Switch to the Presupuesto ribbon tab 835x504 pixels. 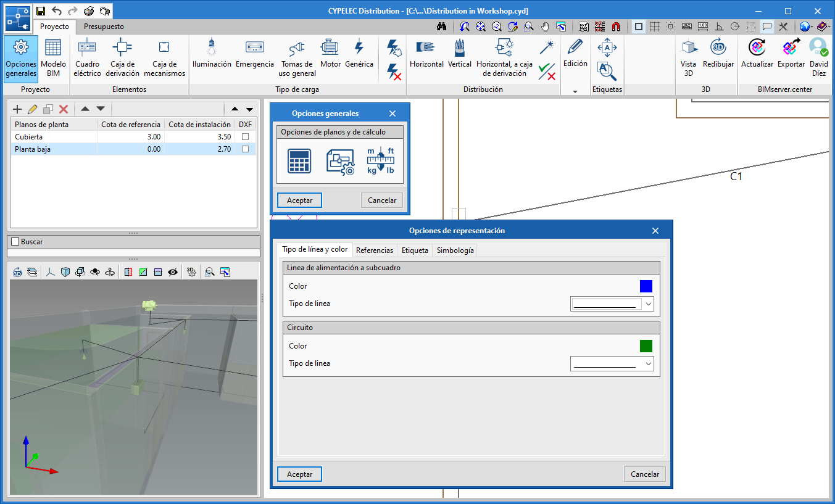pos(104,27)
